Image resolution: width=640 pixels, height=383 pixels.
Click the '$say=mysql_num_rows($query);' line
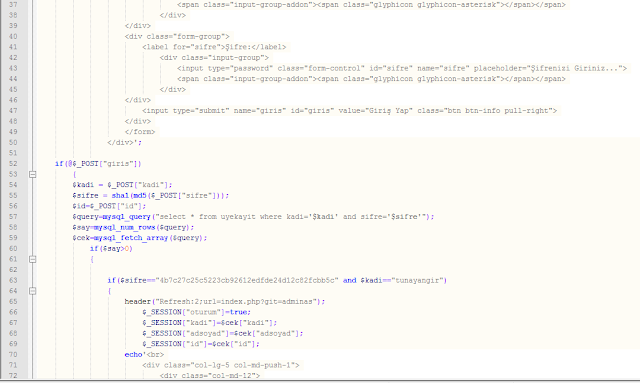tap(133, 227)
